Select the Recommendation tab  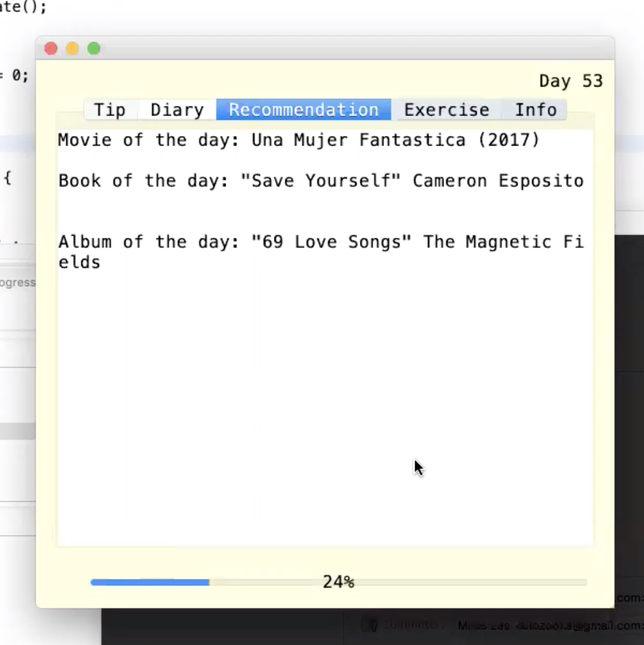pos(304,110)
